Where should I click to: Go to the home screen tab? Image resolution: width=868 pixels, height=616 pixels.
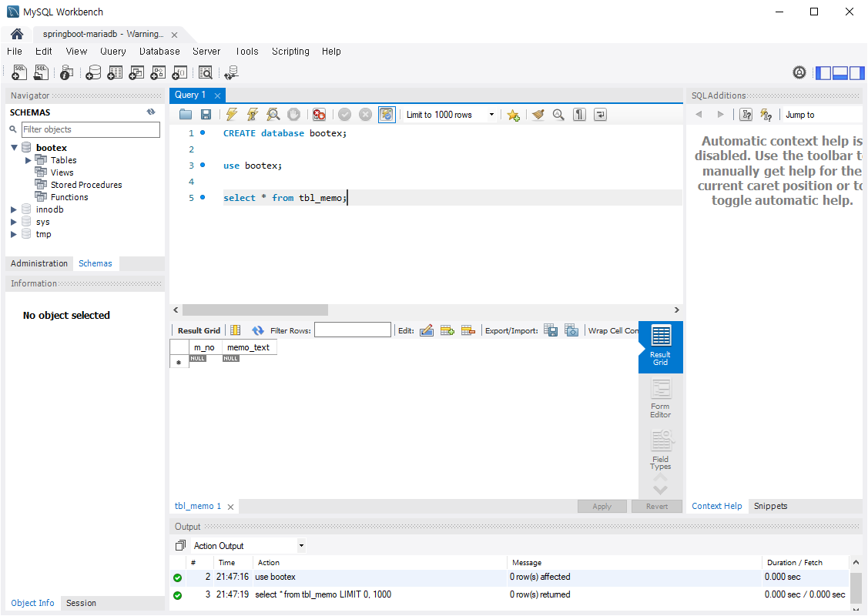pyautogui.click(x=17, y=35)
